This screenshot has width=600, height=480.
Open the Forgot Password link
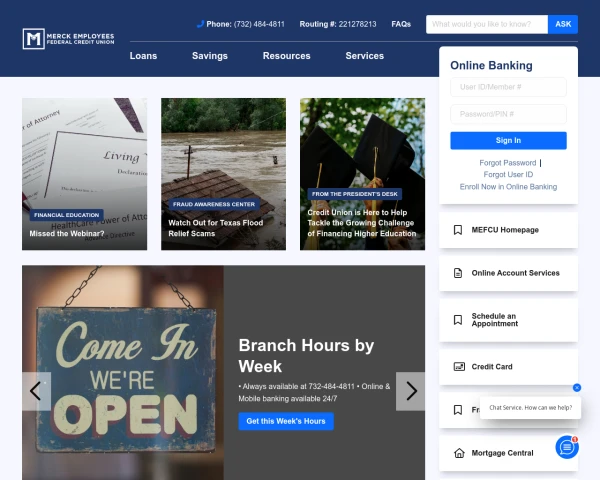507,163
